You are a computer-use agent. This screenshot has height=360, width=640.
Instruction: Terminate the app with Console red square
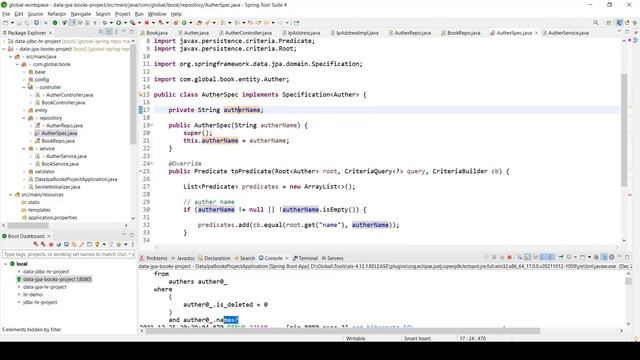(x=509, y=257)
